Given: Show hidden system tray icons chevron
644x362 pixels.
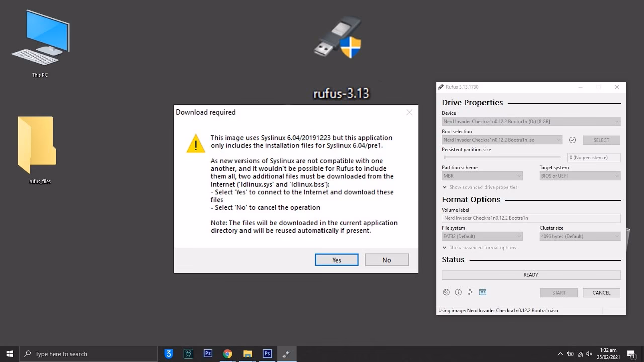Looking at the screenshot, I should (x=560, y=354).
